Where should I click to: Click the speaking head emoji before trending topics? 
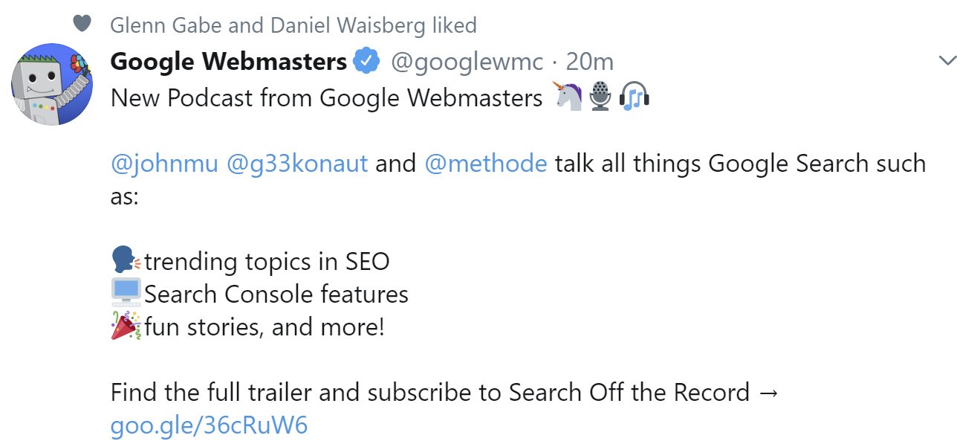[x=123, y=260]
